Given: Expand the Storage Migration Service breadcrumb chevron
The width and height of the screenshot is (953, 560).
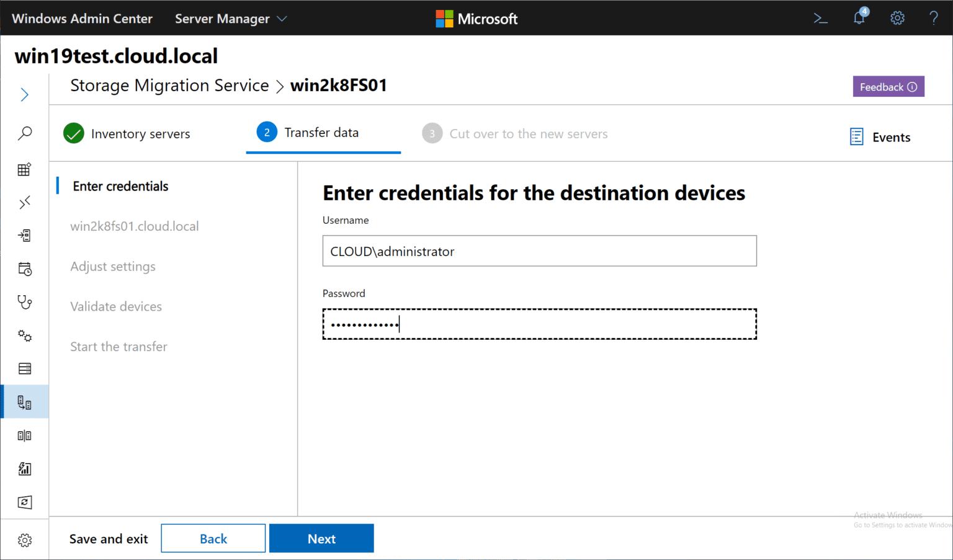Looking at the screenshot, I should coord(280,86).
